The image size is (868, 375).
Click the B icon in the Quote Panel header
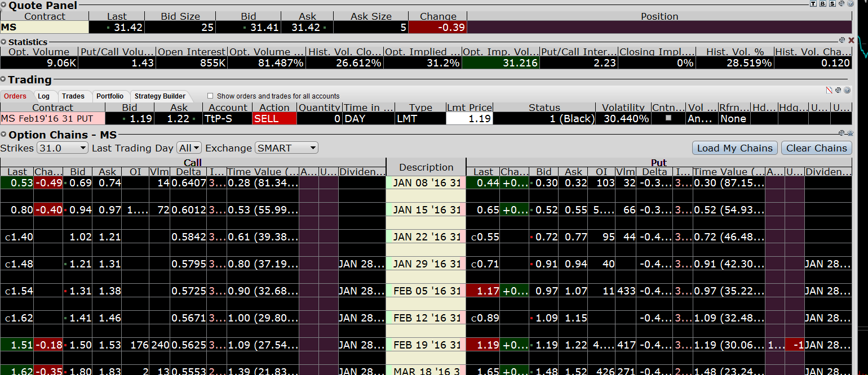click(822, 3)
